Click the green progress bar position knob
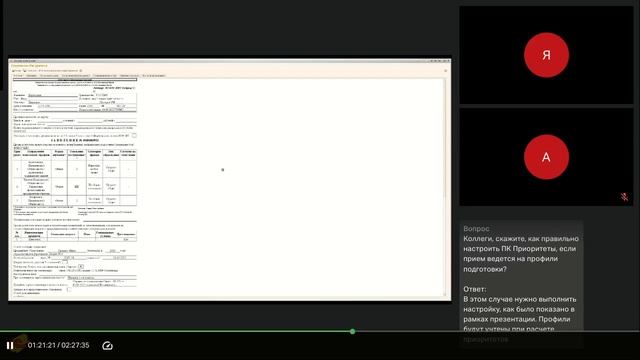640x360 pixels. [x=353, y=331]
